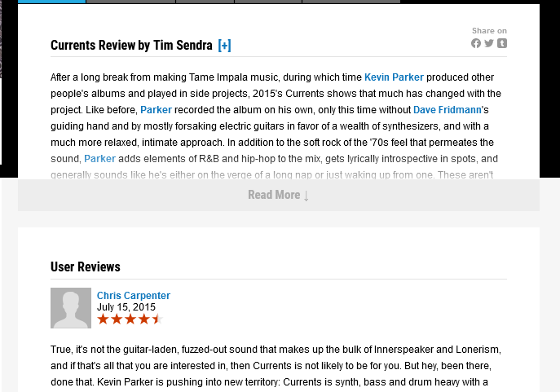560x392 pixels.
Task: Expand the review with Read More
Action: pyautogui.click(x=278, y=195)
